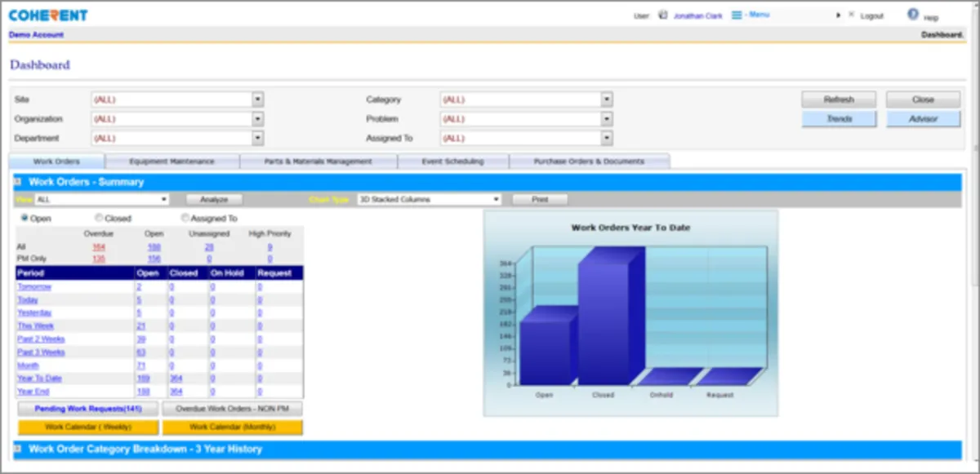Open the Help question mark icon
The height and width of the screenshot is (474, 980).
(x=913, y=14)
